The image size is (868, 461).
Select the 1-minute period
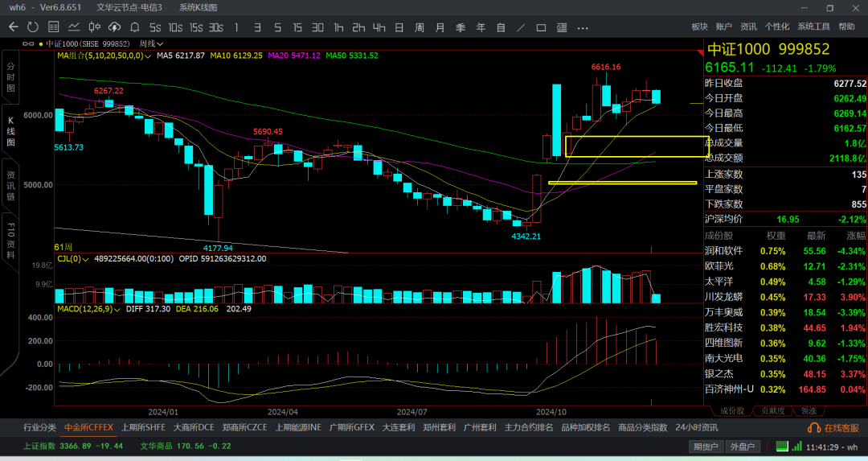[236, 27]
